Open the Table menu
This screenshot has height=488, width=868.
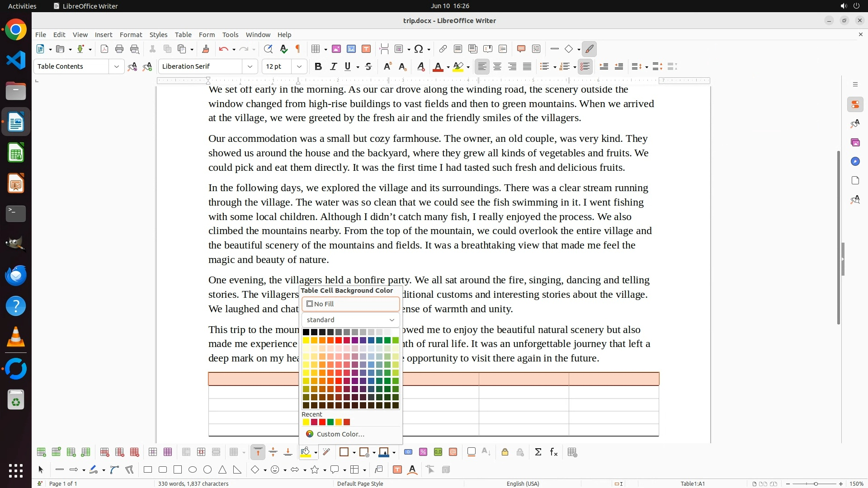click(183, 35)
